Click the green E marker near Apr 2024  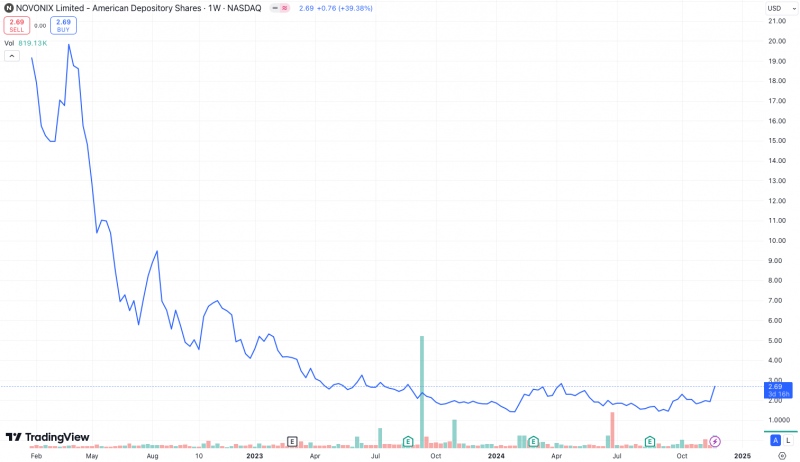click(533, 442)
